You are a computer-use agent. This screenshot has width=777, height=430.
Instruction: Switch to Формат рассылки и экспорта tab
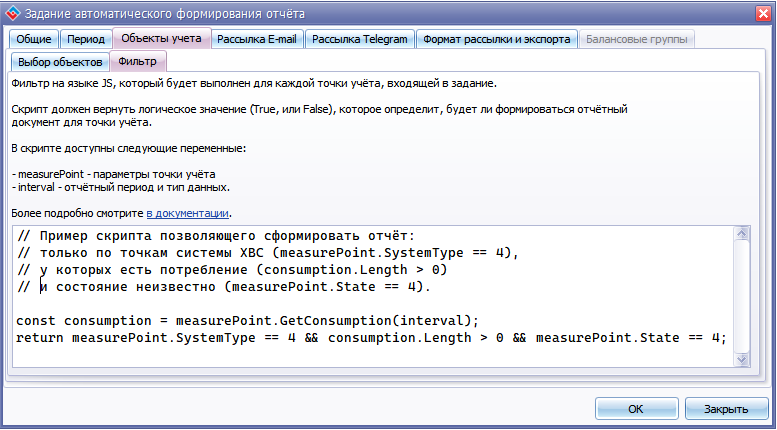[x=497, y=39]
